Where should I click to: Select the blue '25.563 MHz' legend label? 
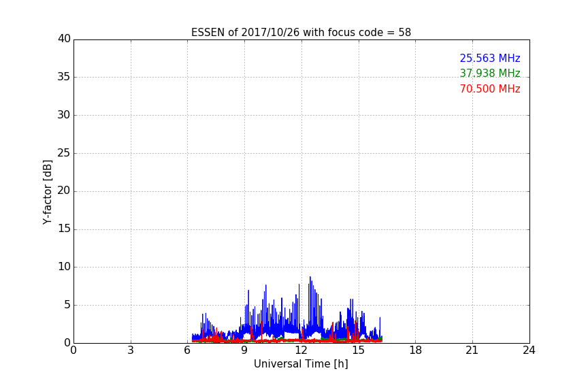490,58
